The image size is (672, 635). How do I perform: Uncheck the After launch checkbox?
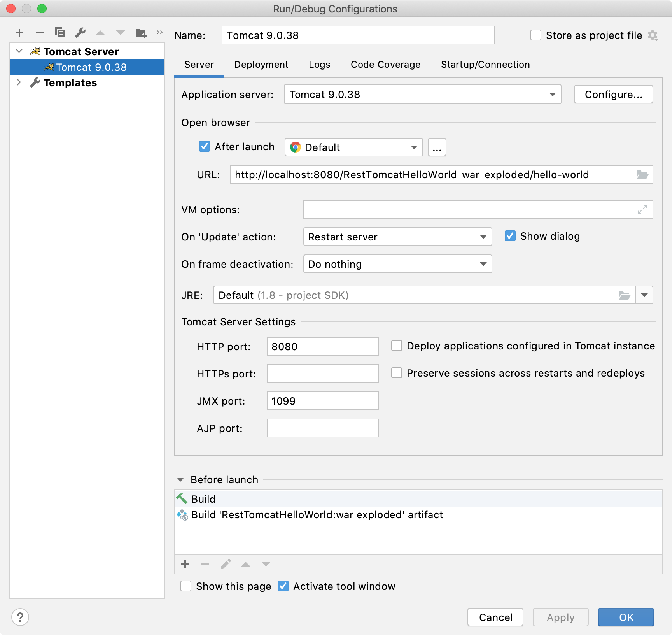click(x=205, y=147)
